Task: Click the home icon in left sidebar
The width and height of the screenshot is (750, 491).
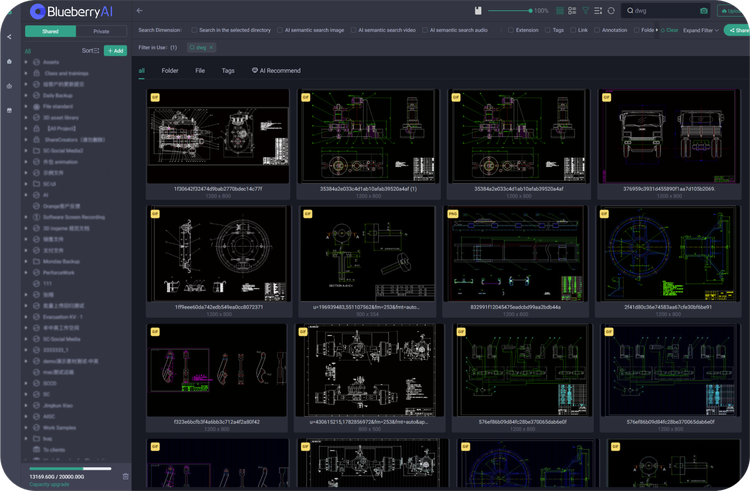Action: (10, 62)
